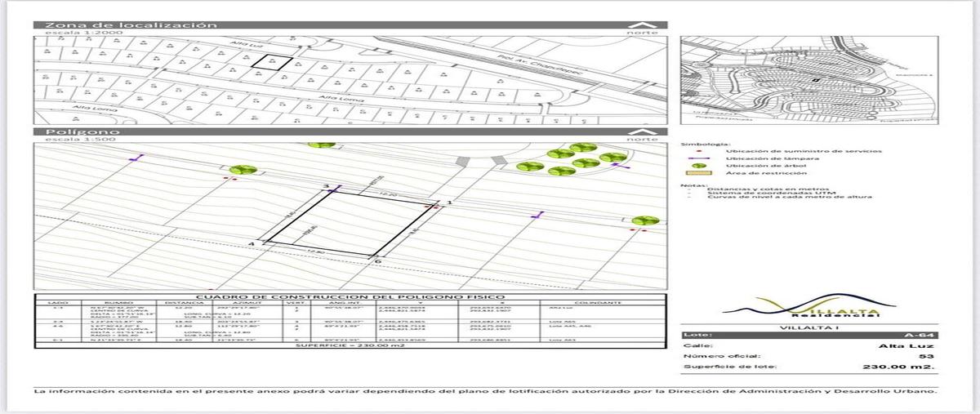The width and height of the screenshot is (980, 414).
Task: Click vertex 3 of the polygon
Action: click(326, 187)
